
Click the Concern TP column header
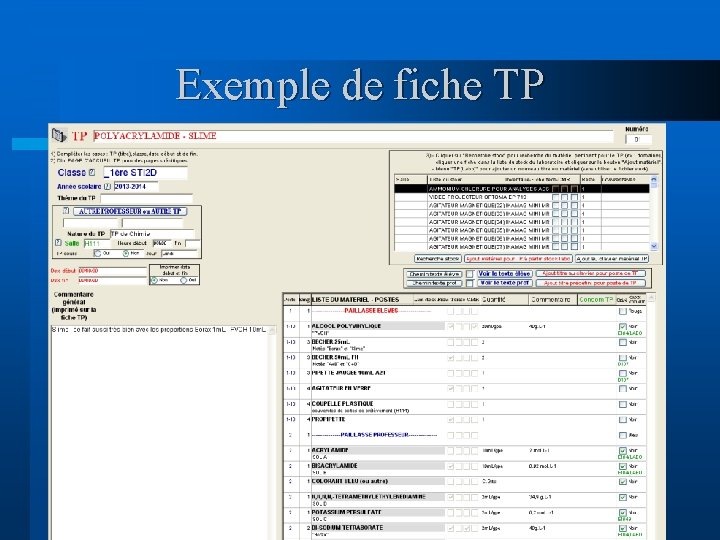[596, 299]
